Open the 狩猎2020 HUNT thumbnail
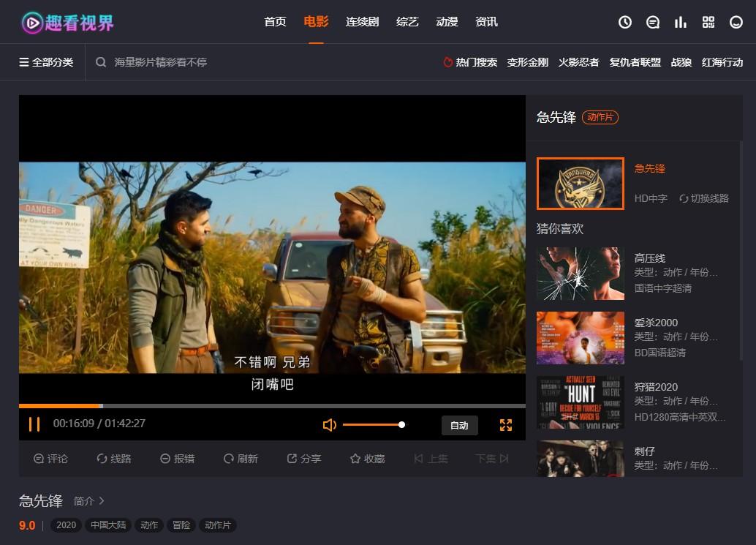The width and height of the screenshot is (756, 545). pos(581,402)
